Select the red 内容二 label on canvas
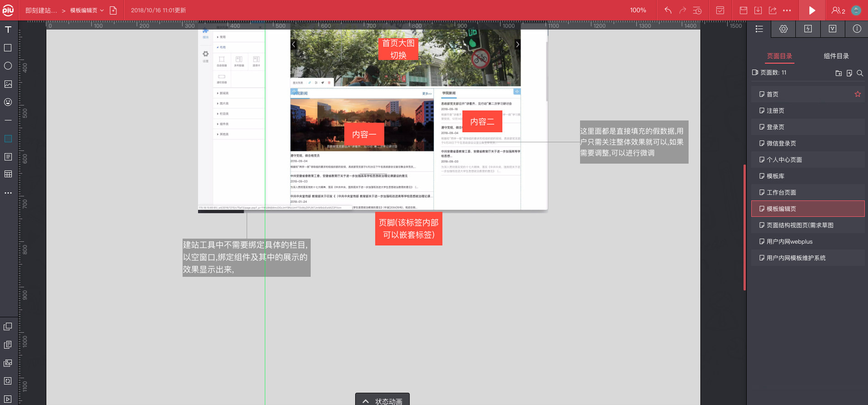The image size is (868, 405). point(482,122)
